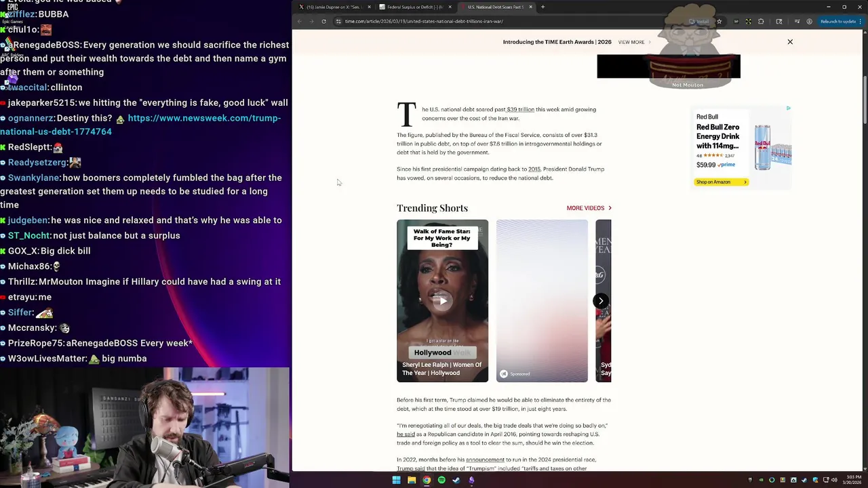Open File Explorer from the taskbar

click(412, 480)
